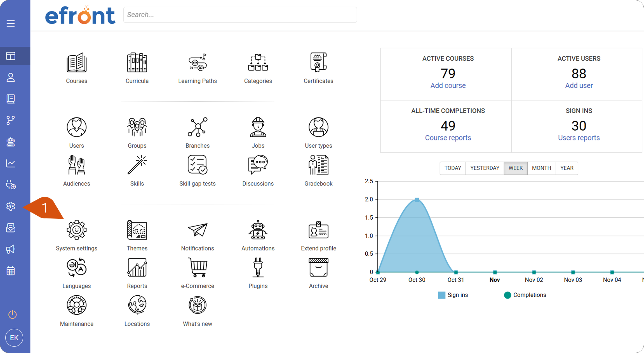
Task: Open the Learning Paths icon
Action: [198, 62]
